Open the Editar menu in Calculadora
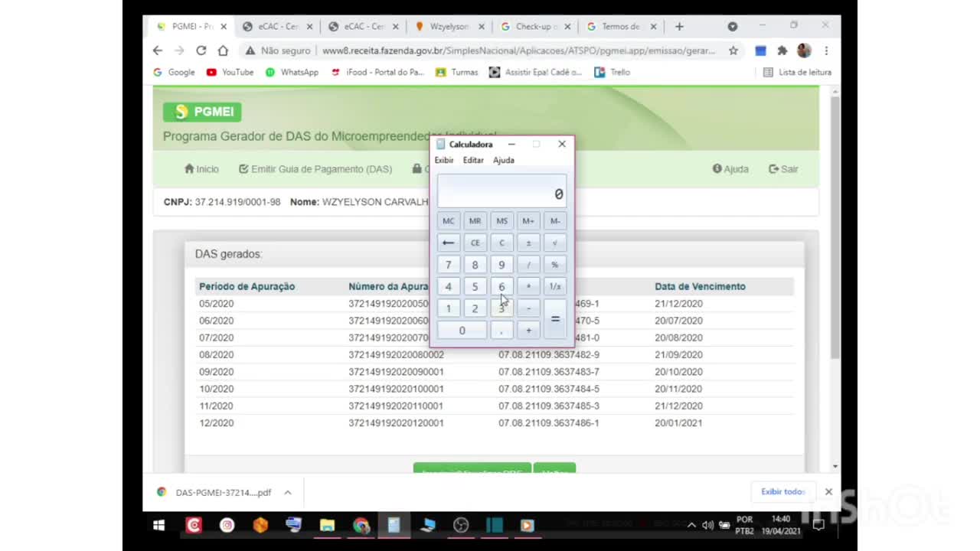 [473, 160]
